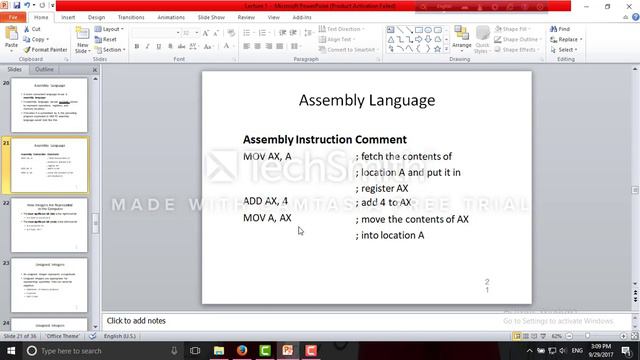640x360 pixels.
Task: Open the Windows Start menu
Action: coord(11,351)
